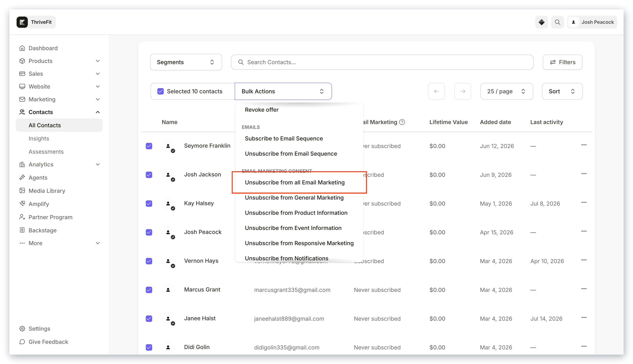Close the Bulk Actions dropdown

pos(283,91)
